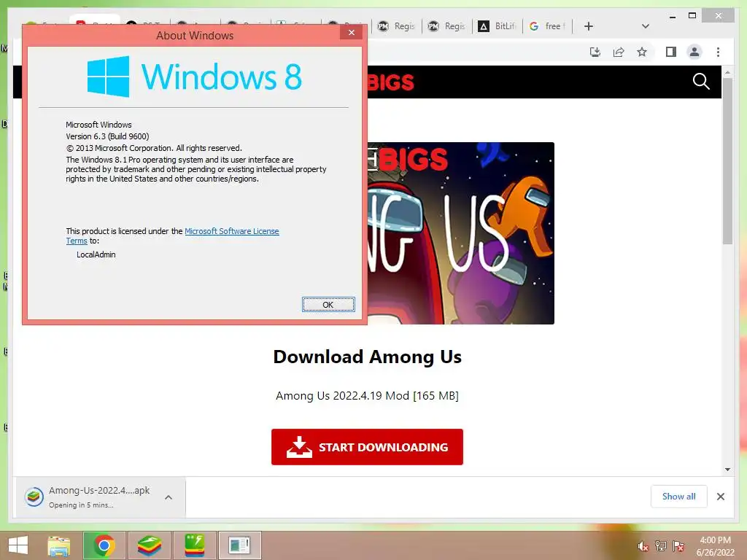
Task: Expand options arrow for Among-Us apk download
Action: click(x=169, y=497)
